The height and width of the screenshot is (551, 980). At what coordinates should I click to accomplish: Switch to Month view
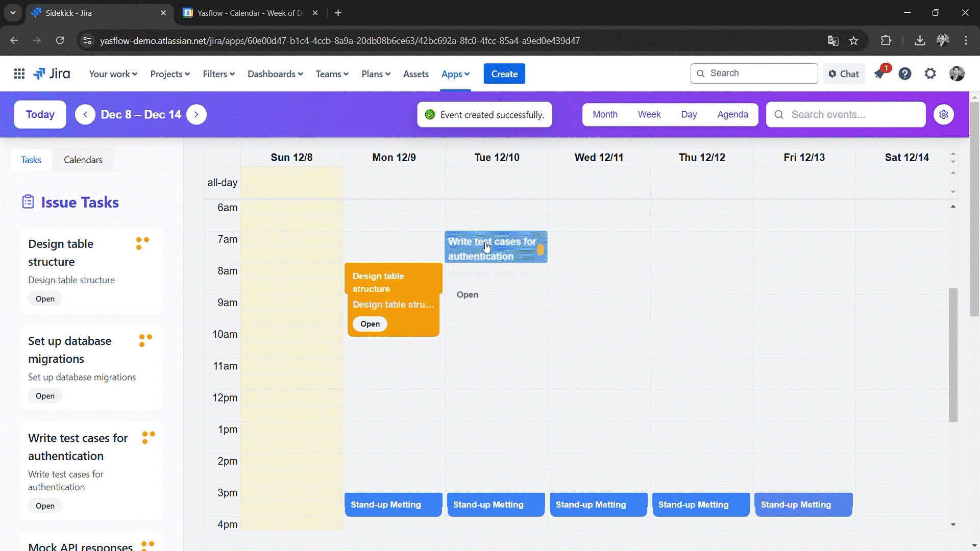tap(605, 115)
